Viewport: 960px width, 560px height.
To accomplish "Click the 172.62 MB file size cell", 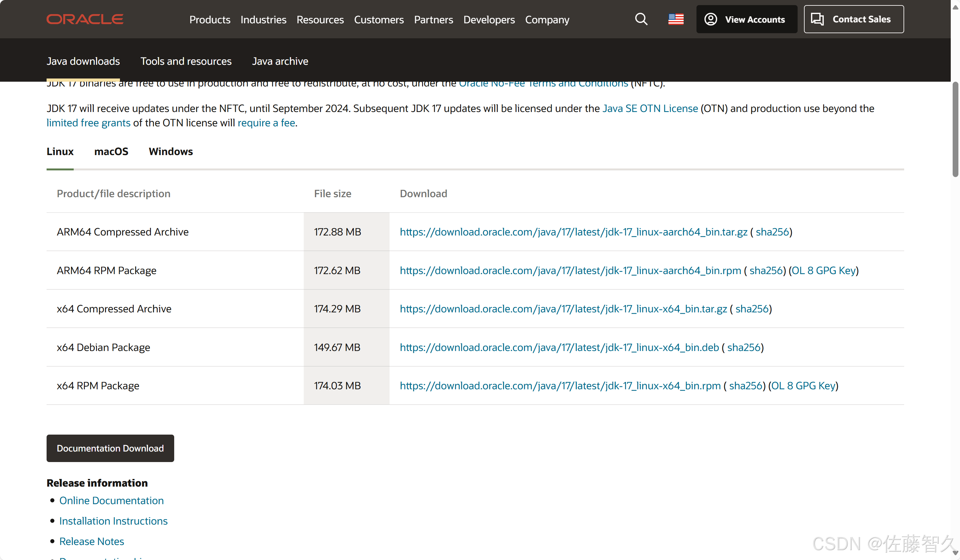I will click(346, 271).
